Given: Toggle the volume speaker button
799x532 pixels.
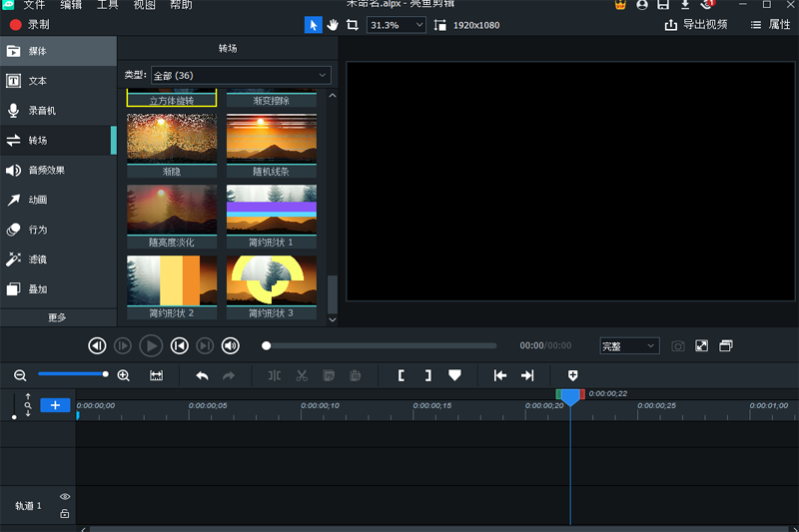Looking at the screenshot, I should (x=231, y=345).
